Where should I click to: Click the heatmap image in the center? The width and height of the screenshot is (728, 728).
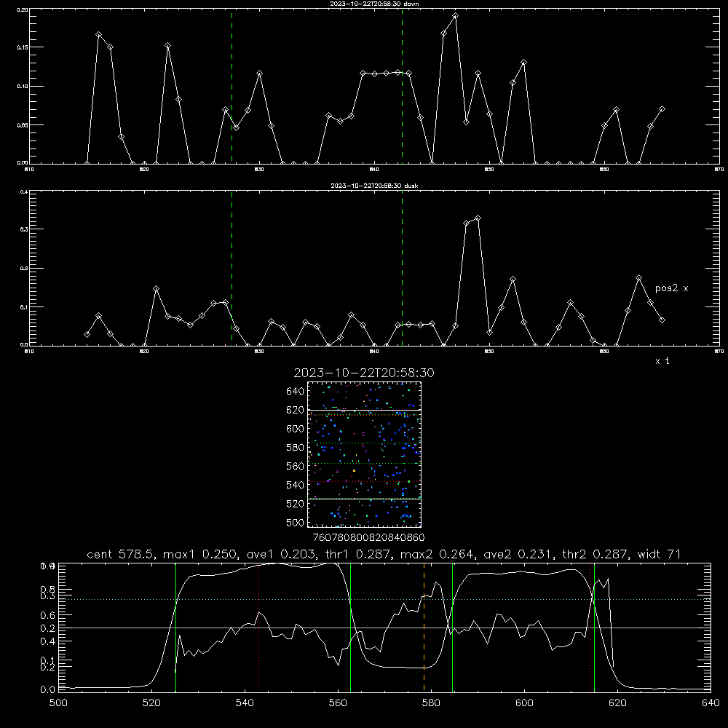[x=365, y=454]
